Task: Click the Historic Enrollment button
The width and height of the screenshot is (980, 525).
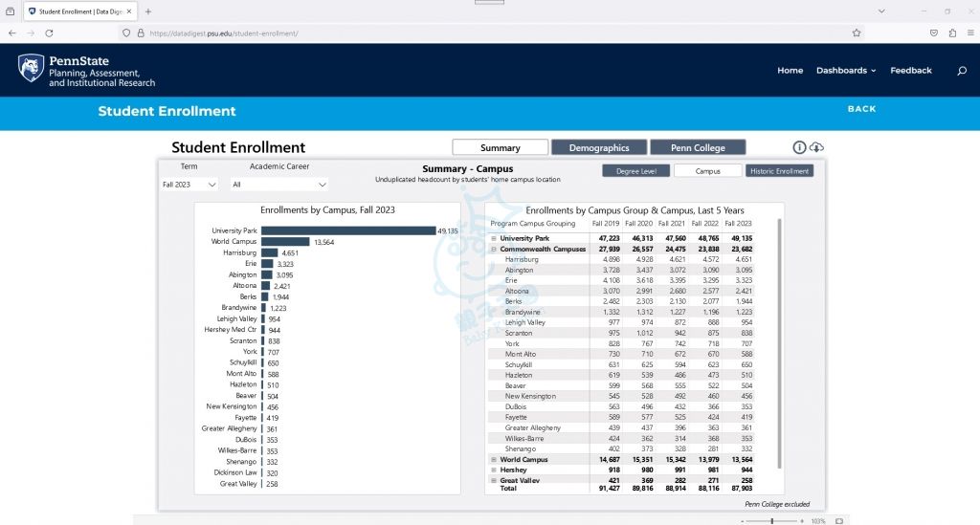Action: [779, 171]
